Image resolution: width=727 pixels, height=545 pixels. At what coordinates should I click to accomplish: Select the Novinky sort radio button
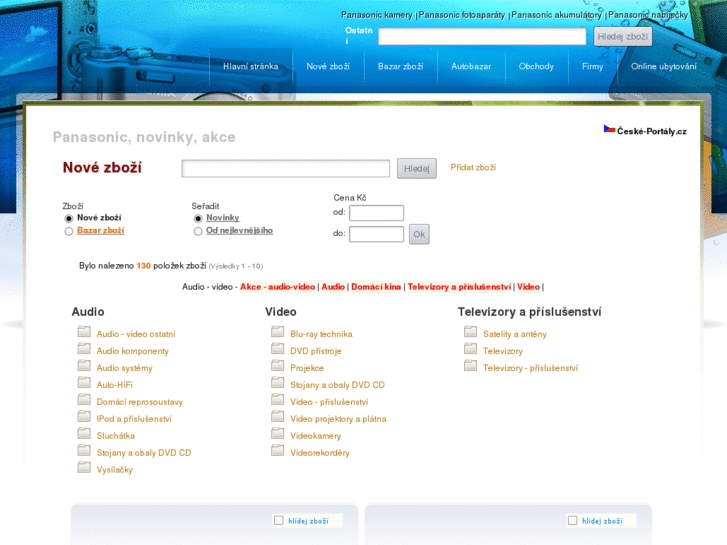click(x=198, y=218)
